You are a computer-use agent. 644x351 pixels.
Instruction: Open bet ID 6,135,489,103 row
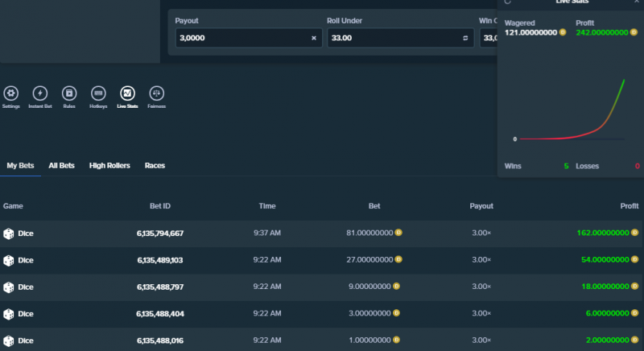click(322, 260)
